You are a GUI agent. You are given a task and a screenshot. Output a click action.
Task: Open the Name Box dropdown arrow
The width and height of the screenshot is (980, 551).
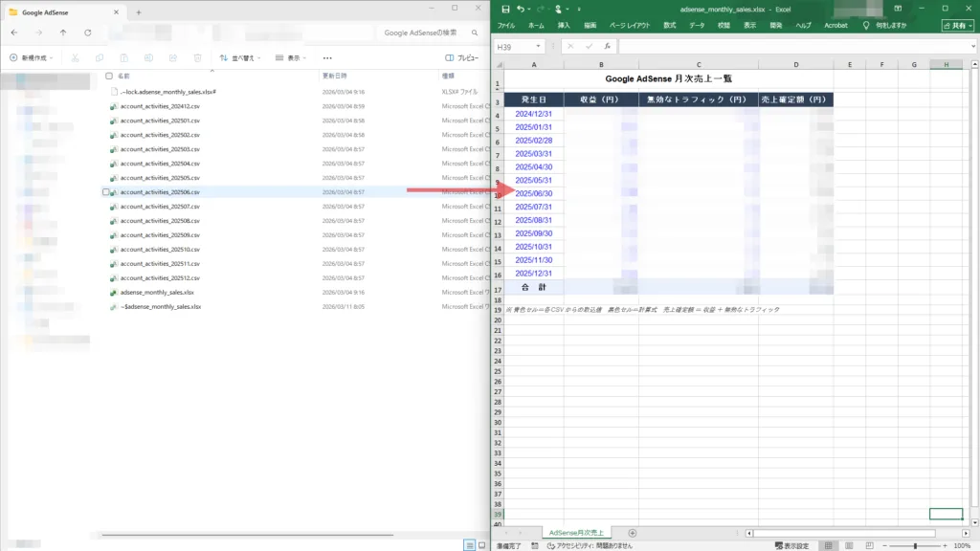(539, 46)
